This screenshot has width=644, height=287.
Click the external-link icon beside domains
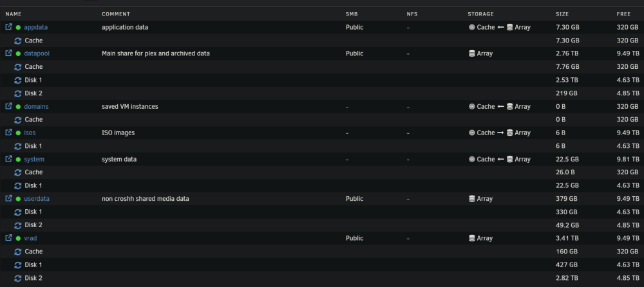point(8,106)
